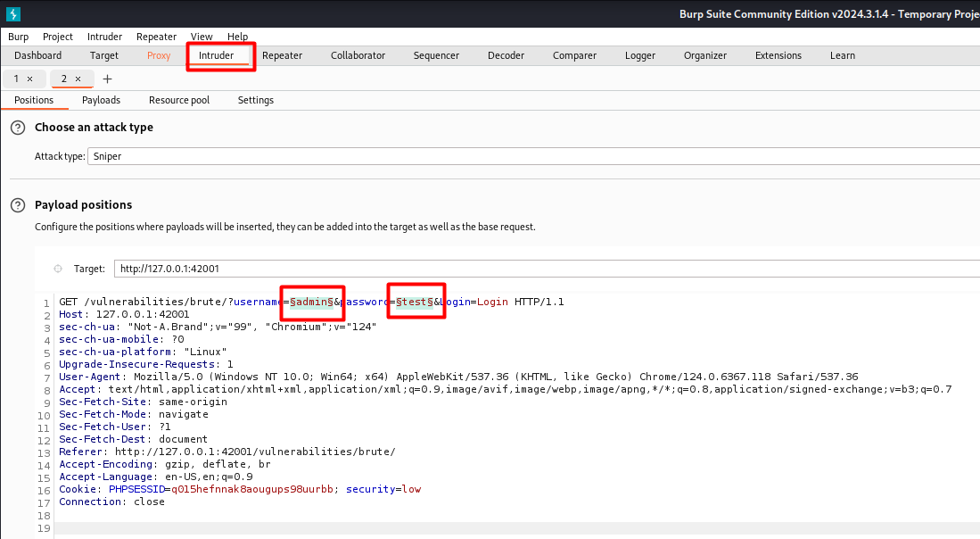Click the crosshair icon next to Target
This screenshot has height=539, width=980.
(58, 269)
